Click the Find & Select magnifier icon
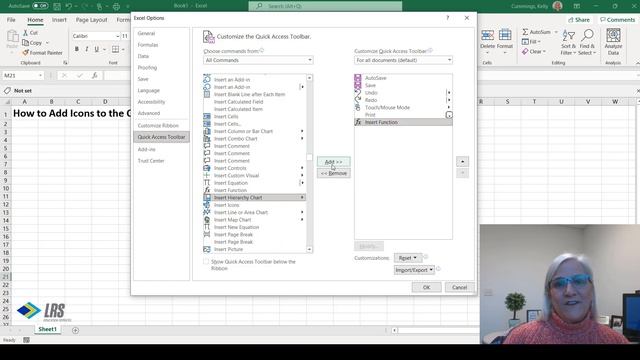640x360 pixels. tap(587, 36)
